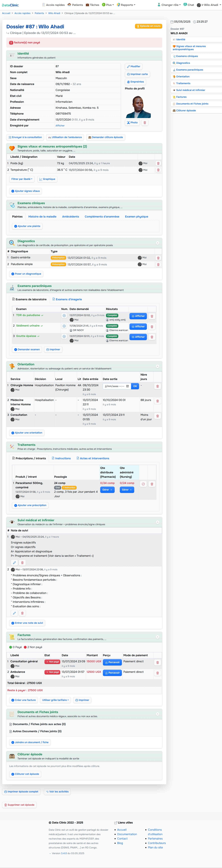Collapse the Suivi médical et Infirmier section

tap(158, 522)
